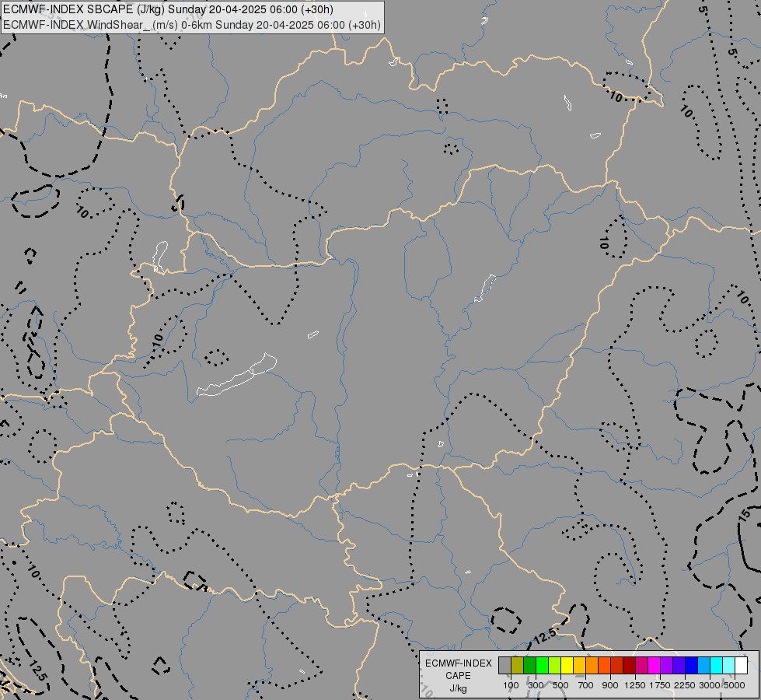Viewport: 761px width, 700px height.
Task: Select the legend value 500
Action: click(560, 685)
